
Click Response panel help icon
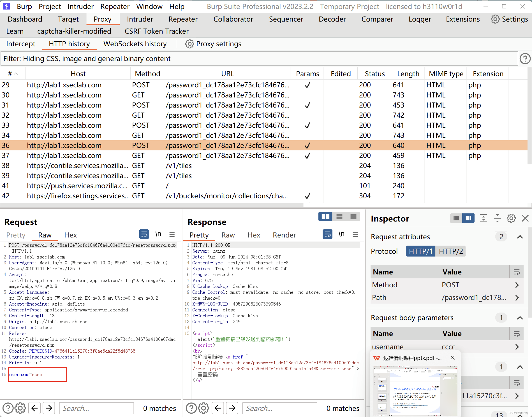[191, 408]
